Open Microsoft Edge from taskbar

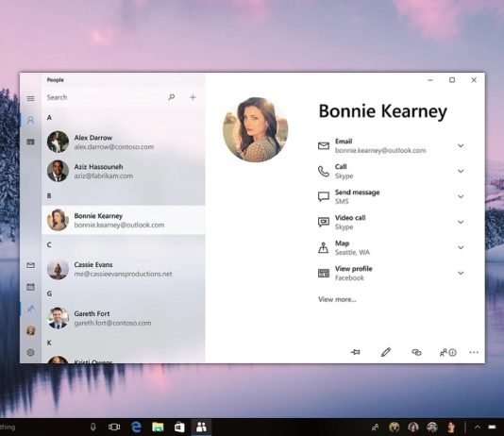coord(136,427)
